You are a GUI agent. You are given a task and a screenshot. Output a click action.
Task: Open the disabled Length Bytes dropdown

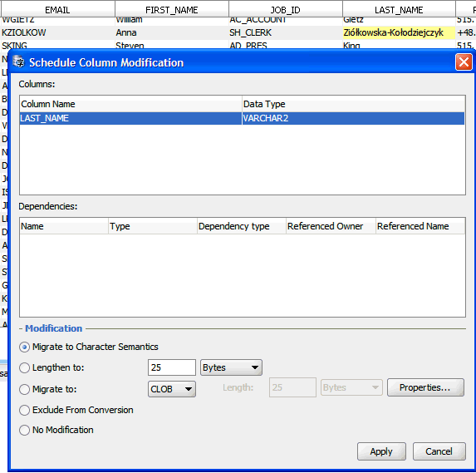click(x=351, y=387)
